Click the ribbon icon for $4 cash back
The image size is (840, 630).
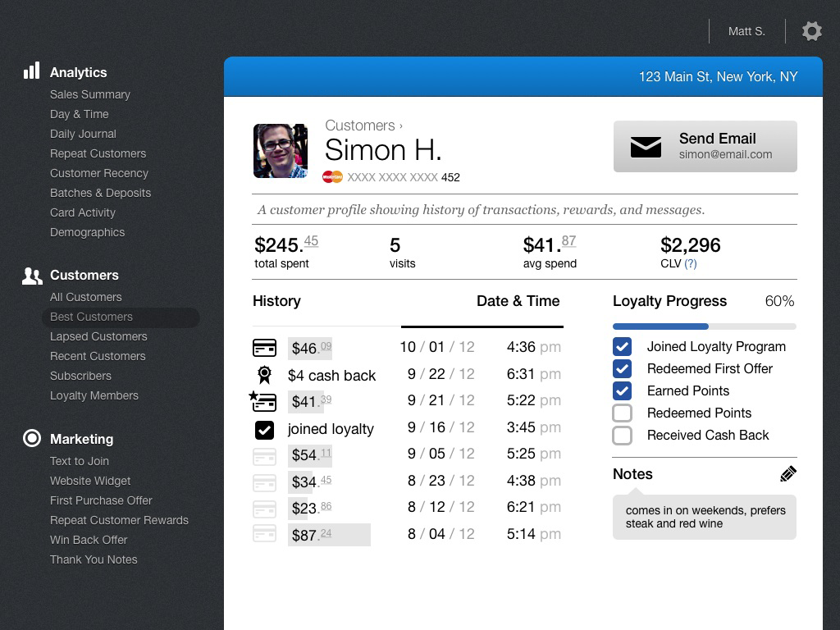[265, 374]
